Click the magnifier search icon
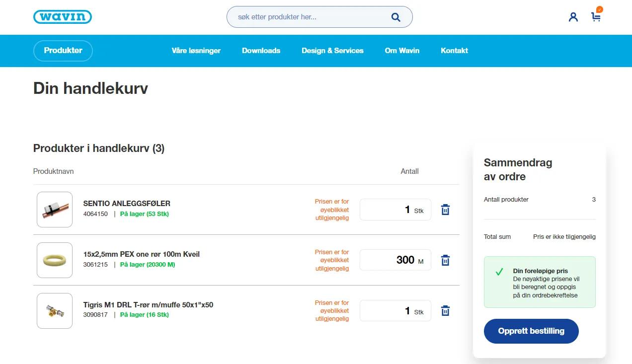The height and width of the screenshot is (364, 632). pos(395,17)
